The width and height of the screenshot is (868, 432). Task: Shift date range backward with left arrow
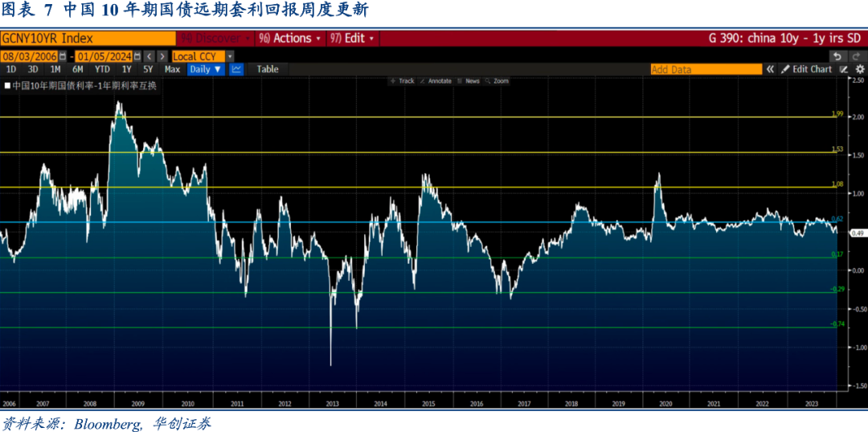[149, 56]
